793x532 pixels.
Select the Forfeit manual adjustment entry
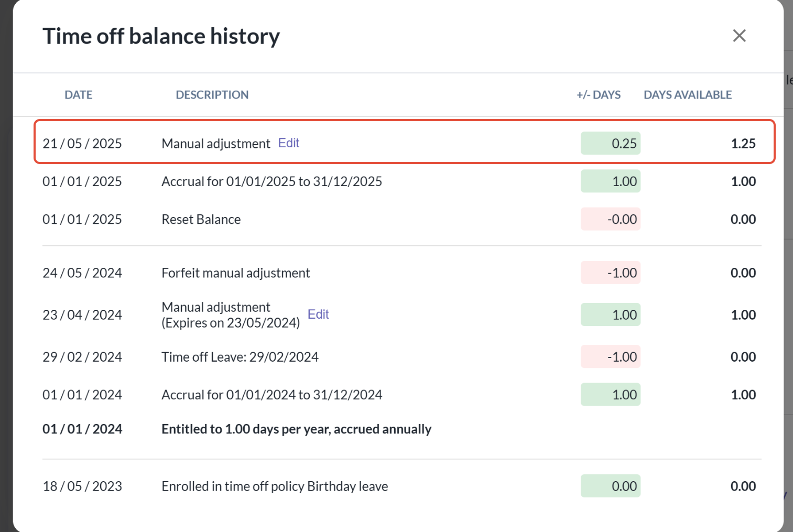point(236,273)
